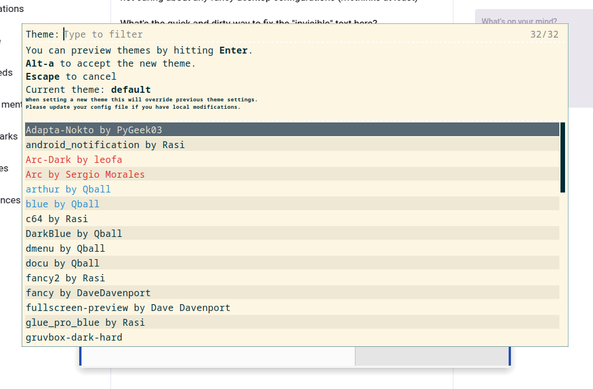
Task: Choose fancy by DaveDavenport theme
Action: coord(292,293)
